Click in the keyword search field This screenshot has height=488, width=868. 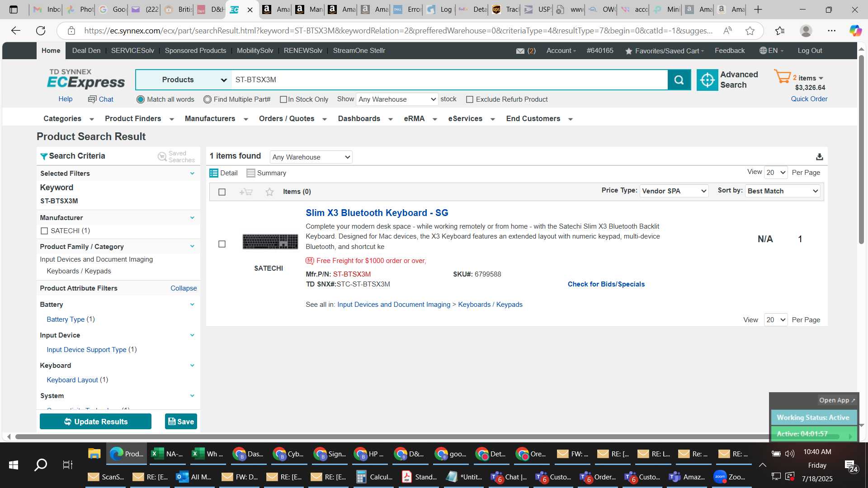tap(449, 80)
